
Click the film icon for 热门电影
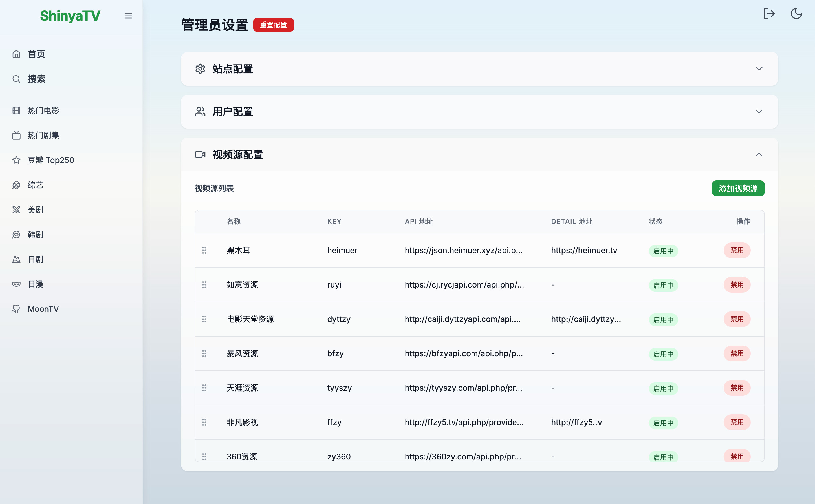(16, 110)
